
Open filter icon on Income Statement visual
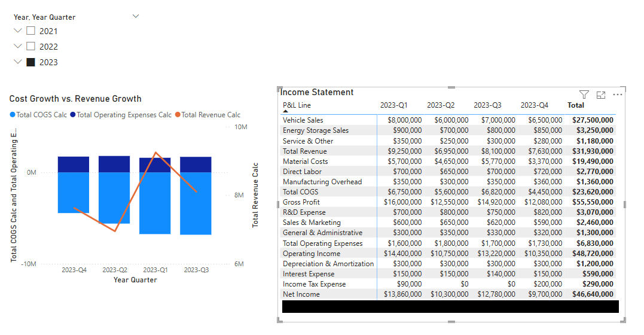[x=584, y=95]
